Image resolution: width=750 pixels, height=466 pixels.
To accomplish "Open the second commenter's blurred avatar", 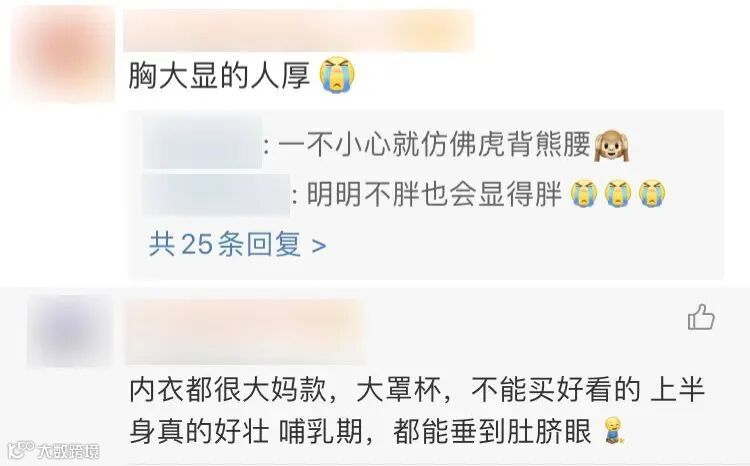I will [70, 331].
